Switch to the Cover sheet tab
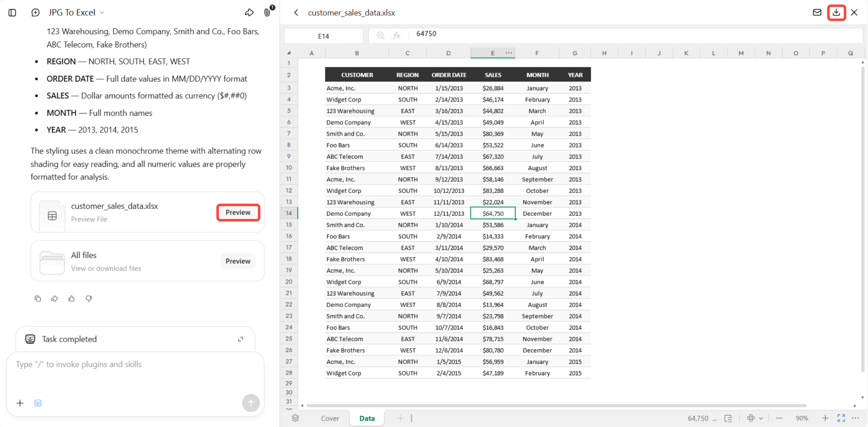 [x=330, y=418]
